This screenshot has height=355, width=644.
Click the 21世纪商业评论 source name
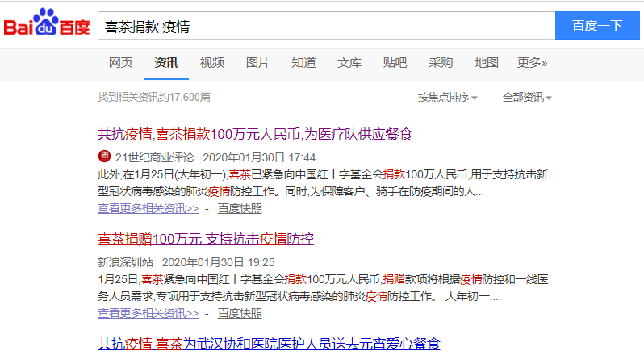pos(154,157)
